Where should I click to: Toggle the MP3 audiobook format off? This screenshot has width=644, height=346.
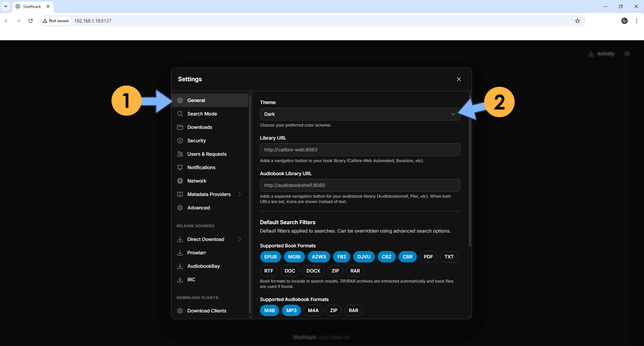click(291, 310)
